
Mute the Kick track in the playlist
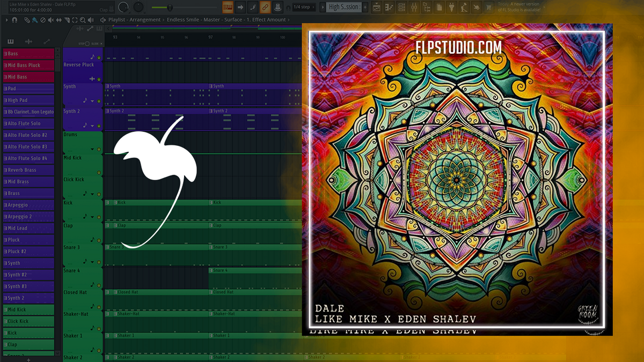pos(99,217)
